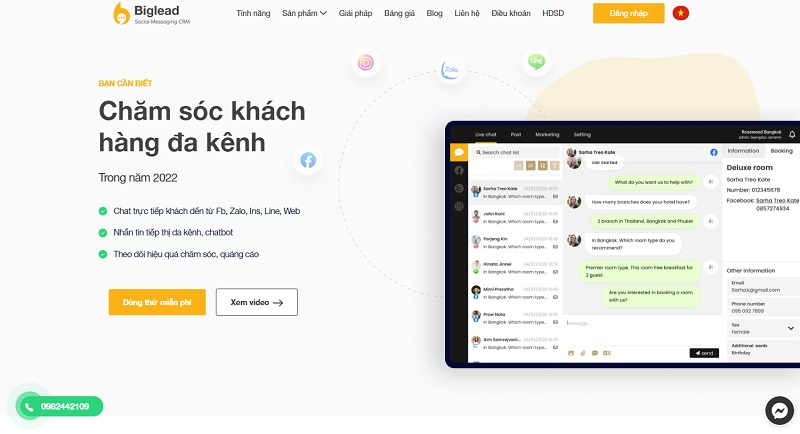Open the HDSD link
Image resolution: width=800 pixels, height=434 pixels.
pos(553,13)
